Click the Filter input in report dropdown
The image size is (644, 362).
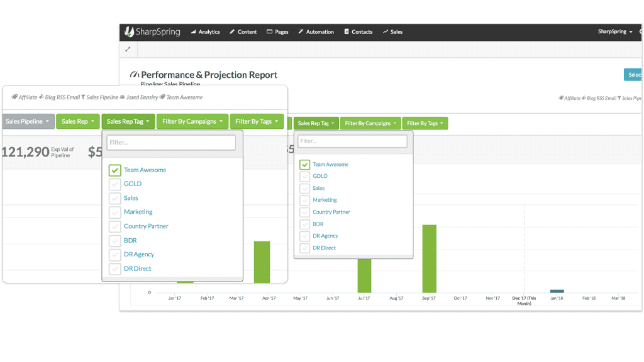(352, 141)
